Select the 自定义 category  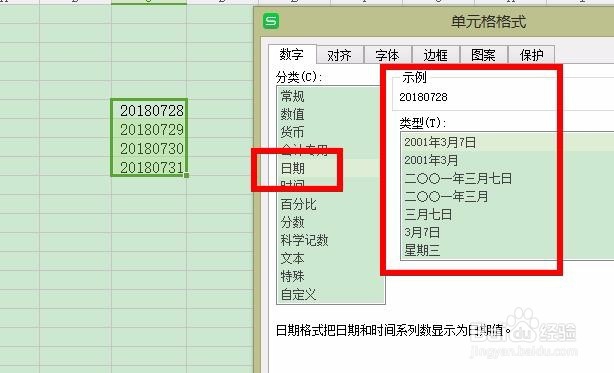pyautogui.click(x=298, y=294)
